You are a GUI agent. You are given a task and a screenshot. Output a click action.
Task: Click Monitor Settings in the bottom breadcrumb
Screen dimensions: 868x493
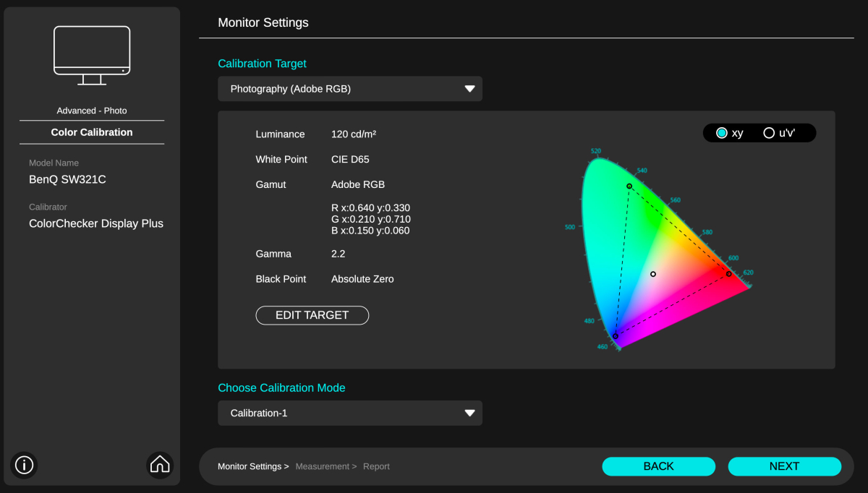coord(249,466)
